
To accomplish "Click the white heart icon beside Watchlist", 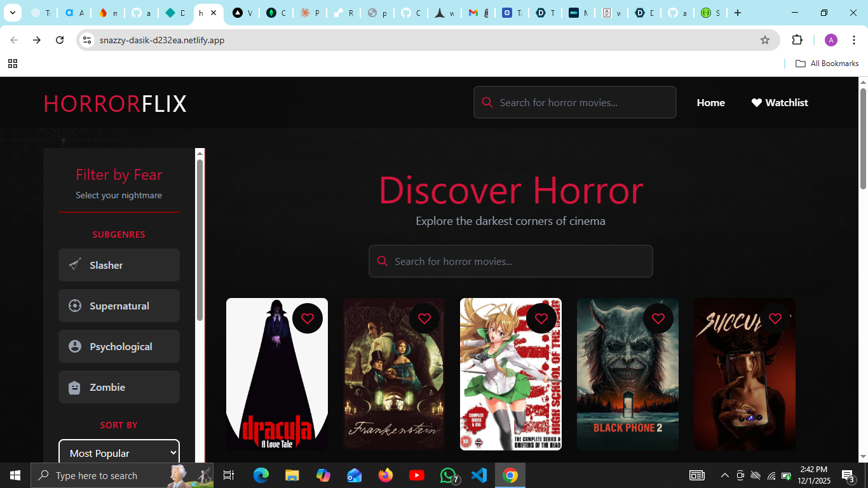I will (757, 102).
